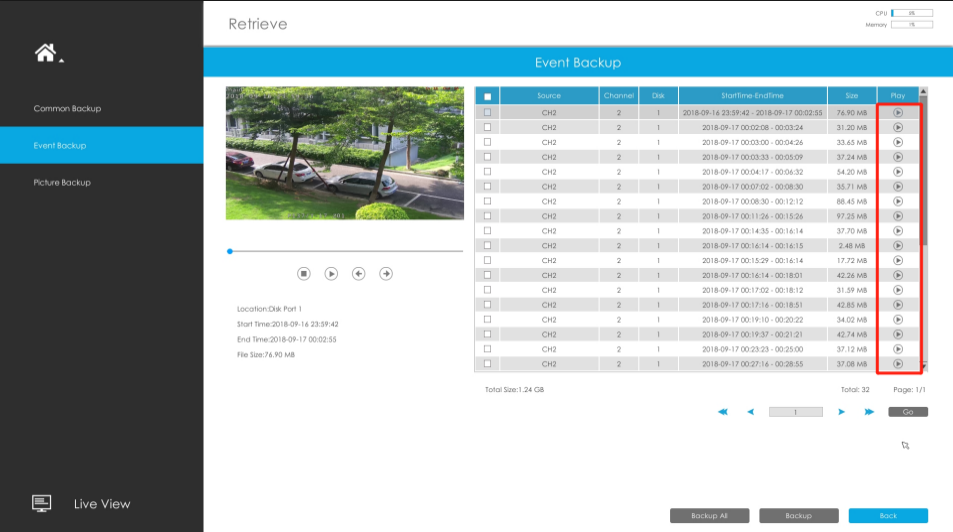This screenshot has height=532, width=953.
Task: Stop the video preview playback
Action: tap(304, 274)
